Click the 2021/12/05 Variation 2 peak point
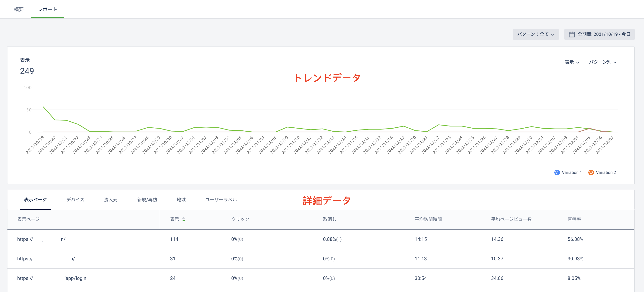Screen dimensions: 644x292 coord(590,128)
